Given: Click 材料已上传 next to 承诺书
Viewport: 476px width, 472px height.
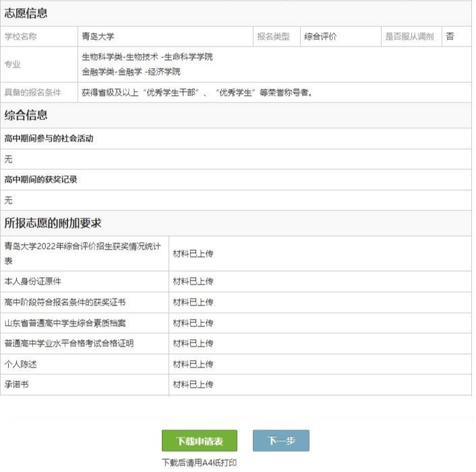Looking at the screenshot, I should [193, 385].
